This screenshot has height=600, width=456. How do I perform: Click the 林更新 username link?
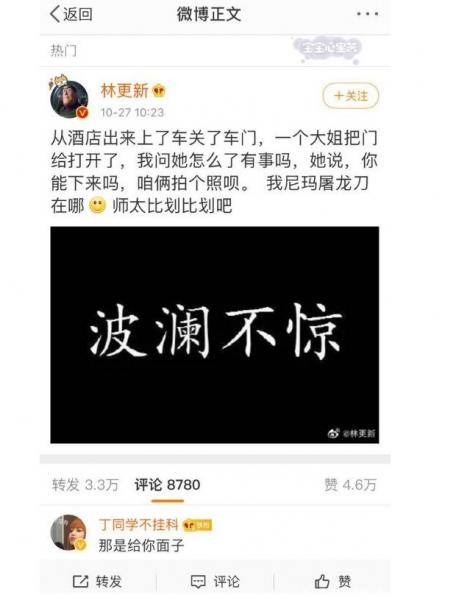click(124, 91)
